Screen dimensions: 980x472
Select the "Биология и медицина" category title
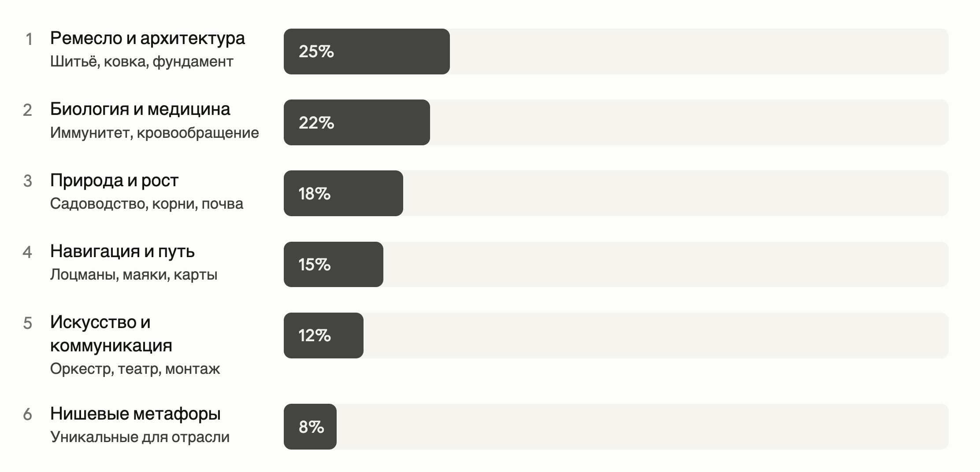tap(140, 109)
